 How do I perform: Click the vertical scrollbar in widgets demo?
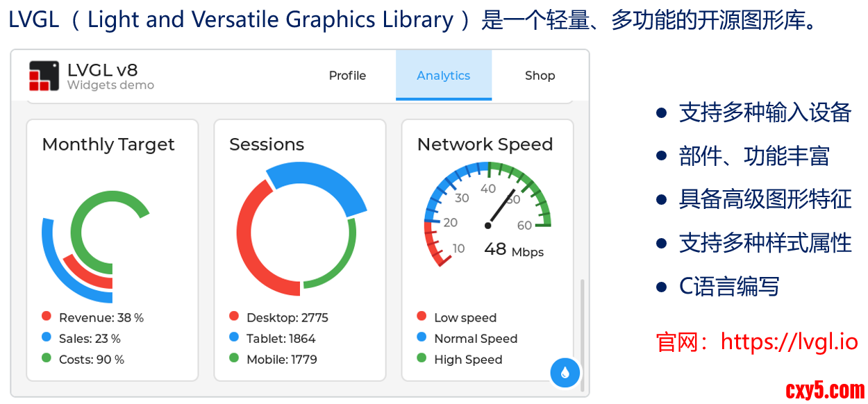click(x=582, y=333)
